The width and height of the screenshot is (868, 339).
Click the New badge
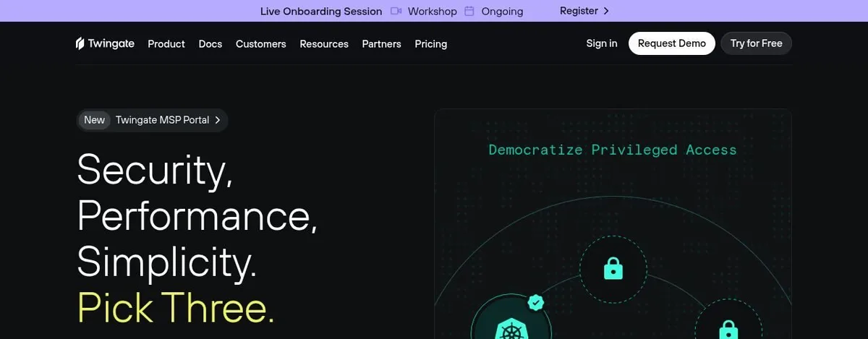coord(95,120)
